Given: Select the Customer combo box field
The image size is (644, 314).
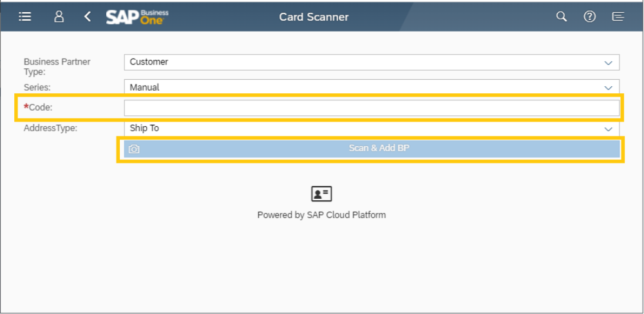Looking at the screenshot, I should coord(372,62).
